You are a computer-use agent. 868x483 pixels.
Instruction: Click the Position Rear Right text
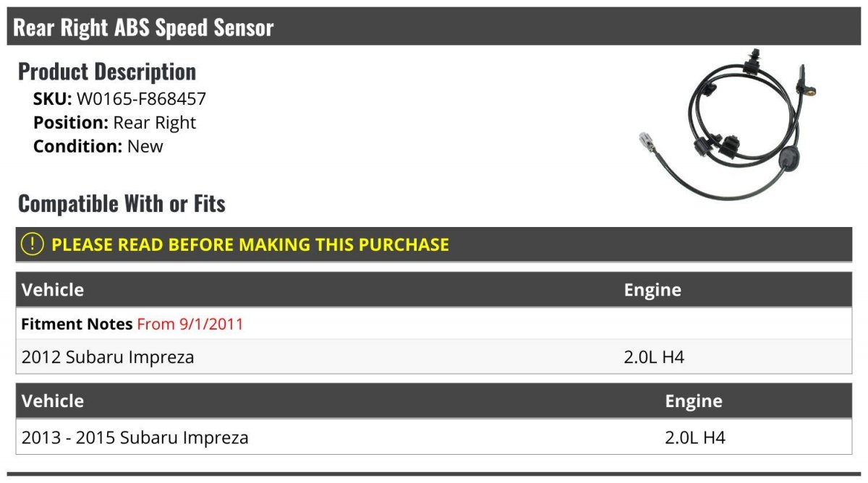(114, 123)
